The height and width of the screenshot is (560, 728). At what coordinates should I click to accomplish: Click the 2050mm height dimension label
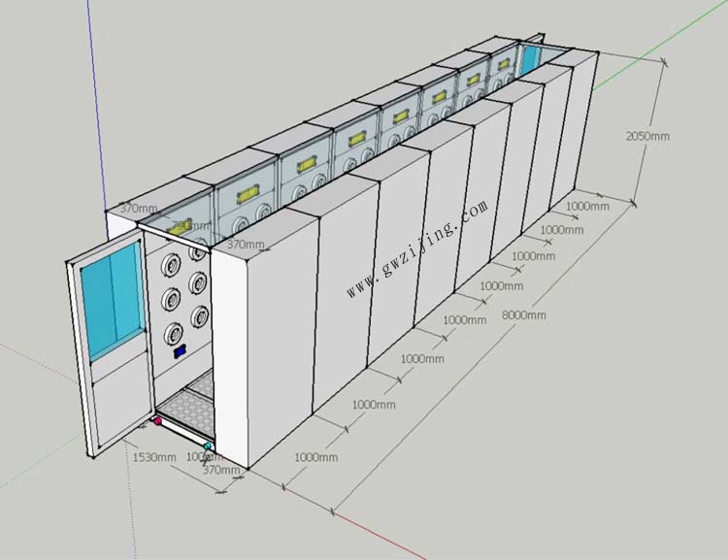pyautogui.click(x=647, y=137)
